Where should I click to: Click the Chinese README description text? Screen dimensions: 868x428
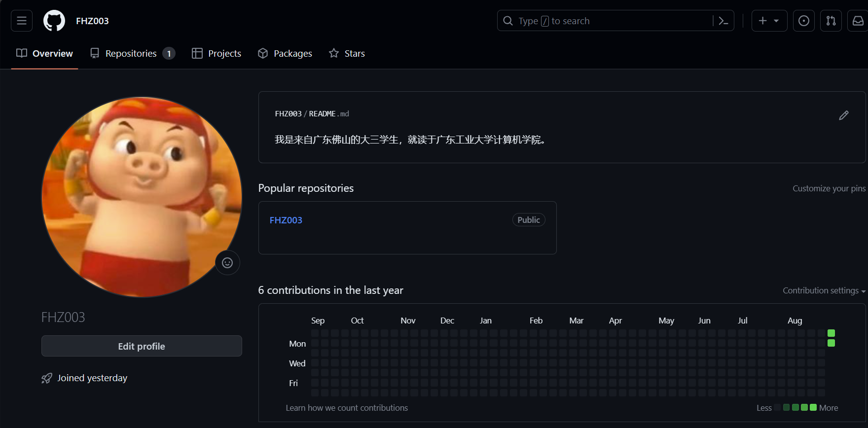pos(410,140)
